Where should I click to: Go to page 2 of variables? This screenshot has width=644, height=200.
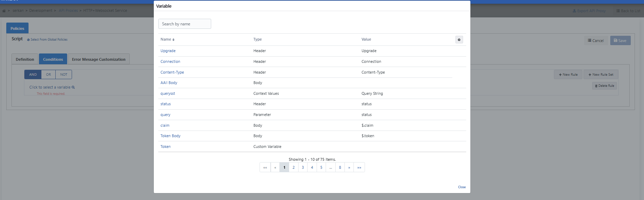(293, 167)
